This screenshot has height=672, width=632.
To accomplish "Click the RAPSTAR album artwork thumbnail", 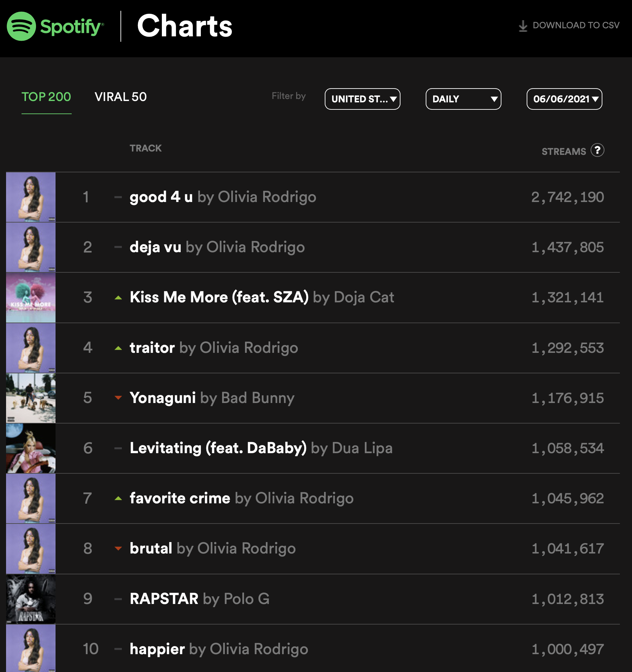I will click(31, 599).
